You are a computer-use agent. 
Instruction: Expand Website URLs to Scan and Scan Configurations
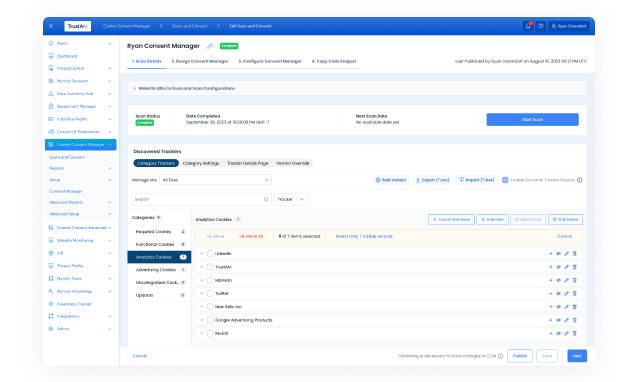coord(357,88)
